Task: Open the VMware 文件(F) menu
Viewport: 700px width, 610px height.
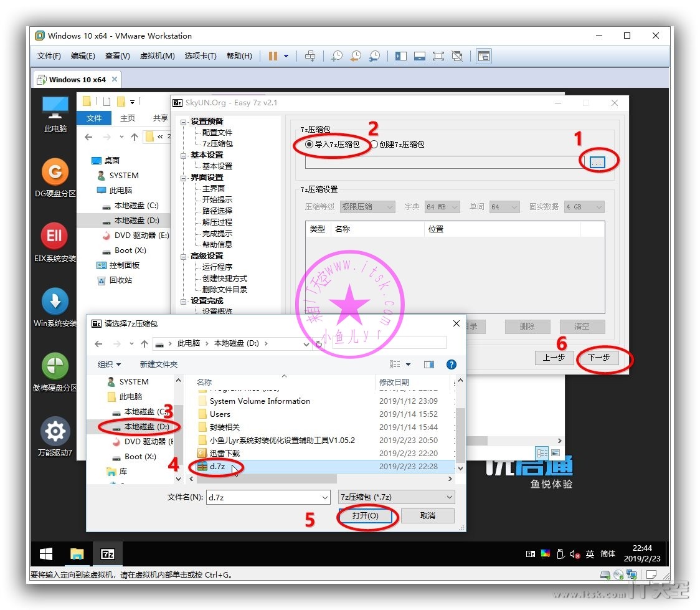Action: 49,56
